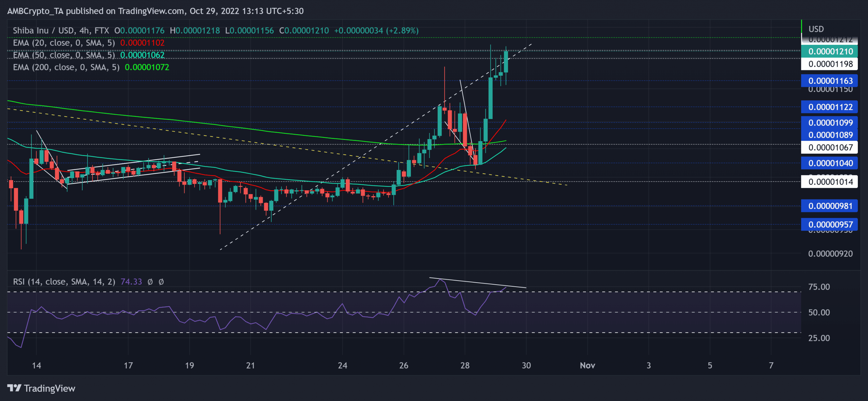Click the date label 17 on time axis
The width and height of the screenshot is (868, 401).
[x=128, y=365]
